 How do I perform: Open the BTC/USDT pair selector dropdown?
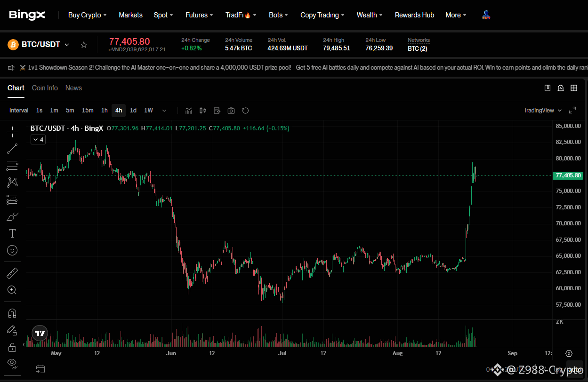point(67,45)
